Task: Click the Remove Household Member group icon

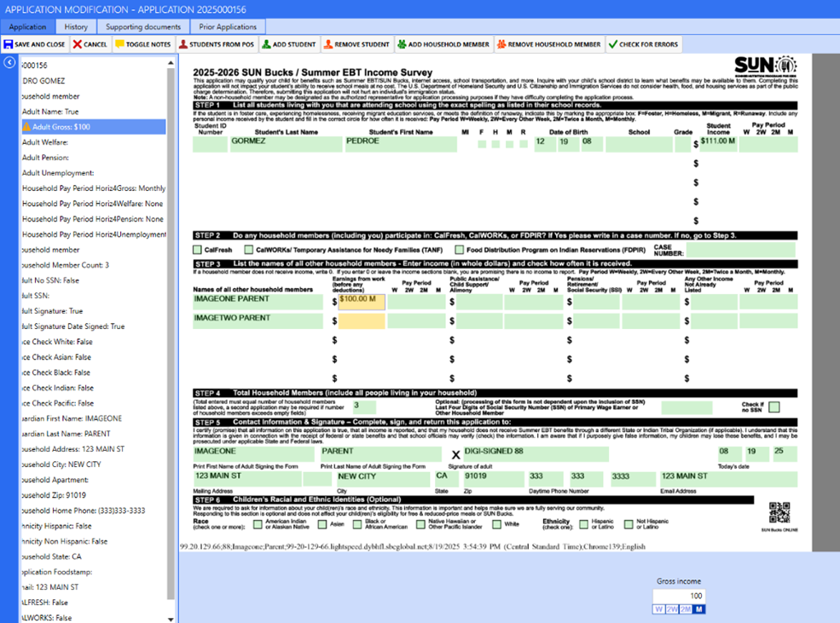Action: (501, 44)
